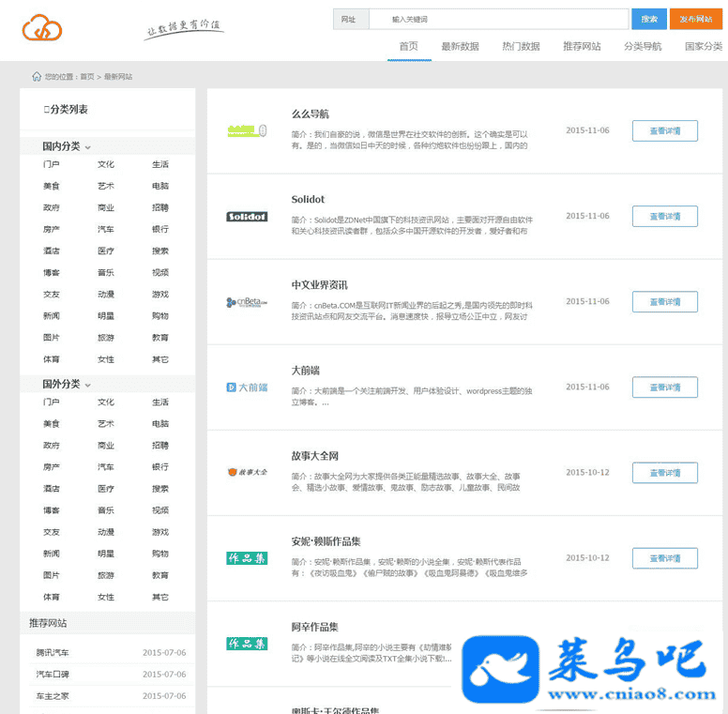Image resolution: width=728 pixels, height=714 pixels.
Task: Open 汽车口碑 in recommended sites
Action: [53, 674]
